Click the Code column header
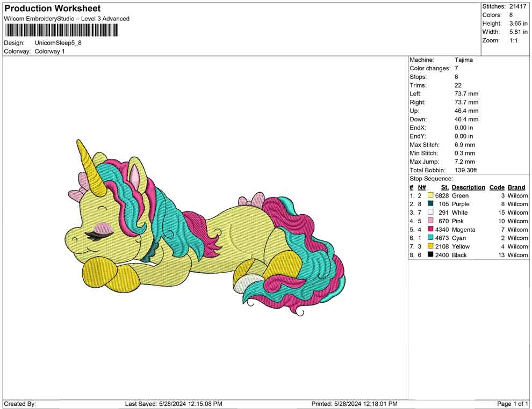Viewport: 532px width, 409px height. pyautogui.click(x=497, y=187)
